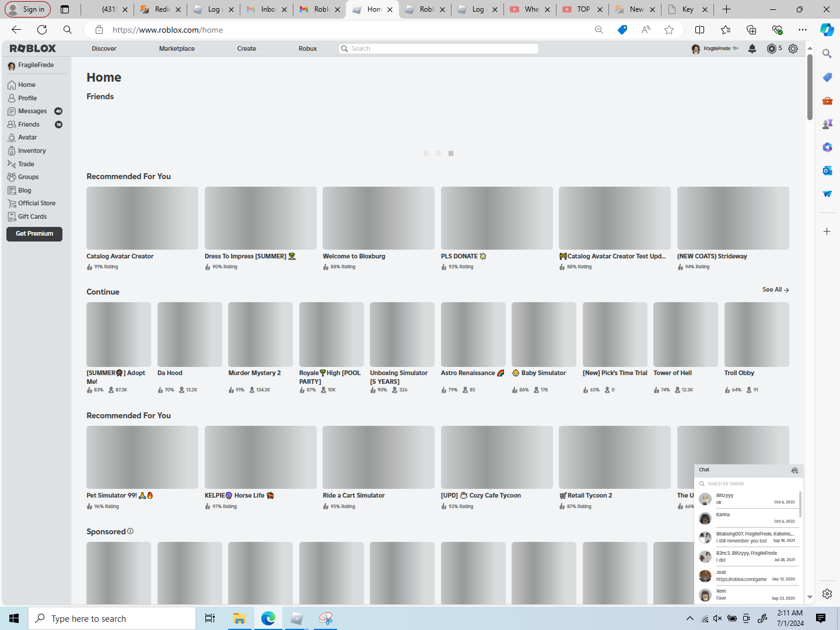Open Tower of Hell game thumbnail

click(x=685, y=334)
